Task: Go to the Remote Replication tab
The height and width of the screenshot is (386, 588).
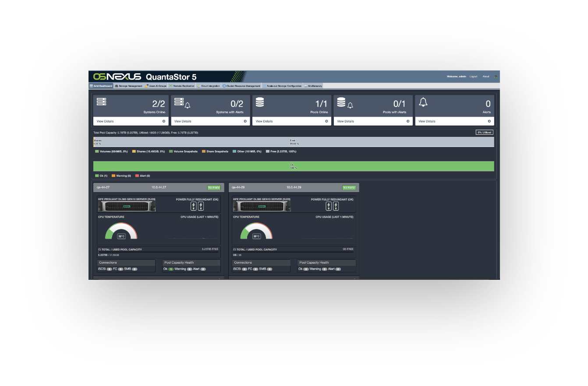Action: (x=181, y=86)
